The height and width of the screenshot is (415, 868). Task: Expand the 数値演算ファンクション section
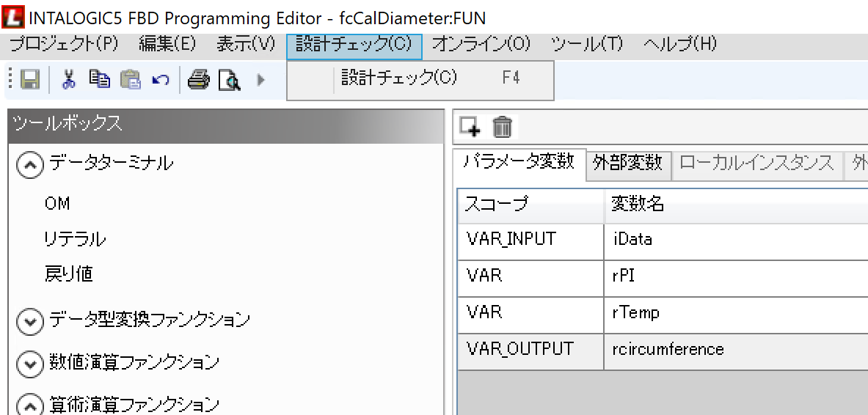(30, 363)
